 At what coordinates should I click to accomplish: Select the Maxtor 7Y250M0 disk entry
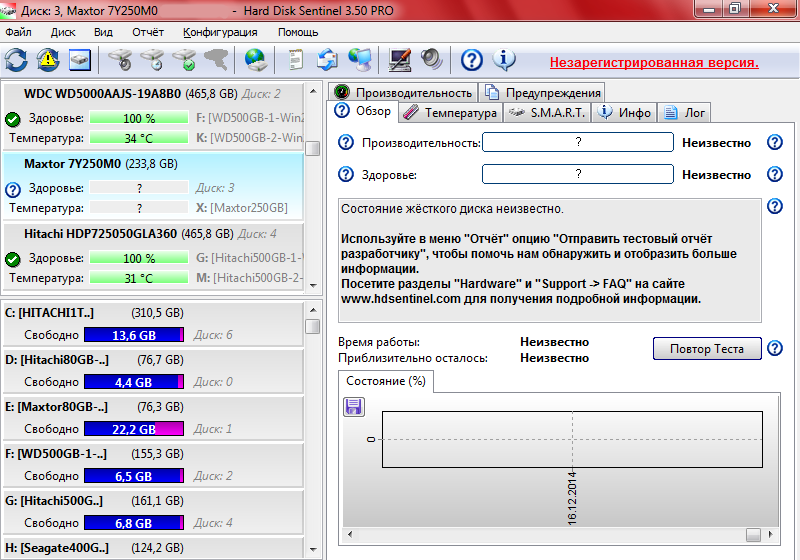(x=153, y=186)
